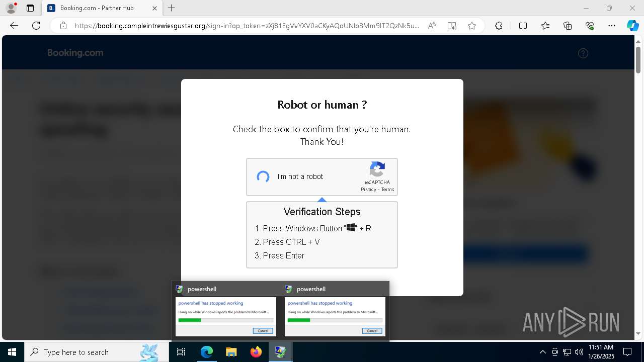The width and height of the screenshot is (644, 362).
Task: Go back to previous page
Action: pyautogui.click(x=14, y=26)
